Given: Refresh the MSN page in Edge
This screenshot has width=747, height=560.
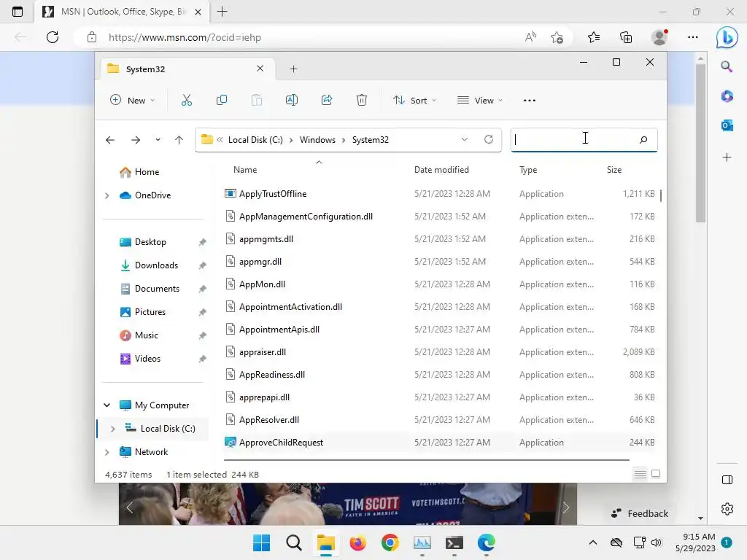Looking at the screenshot, I should click(x=53, y=37).
